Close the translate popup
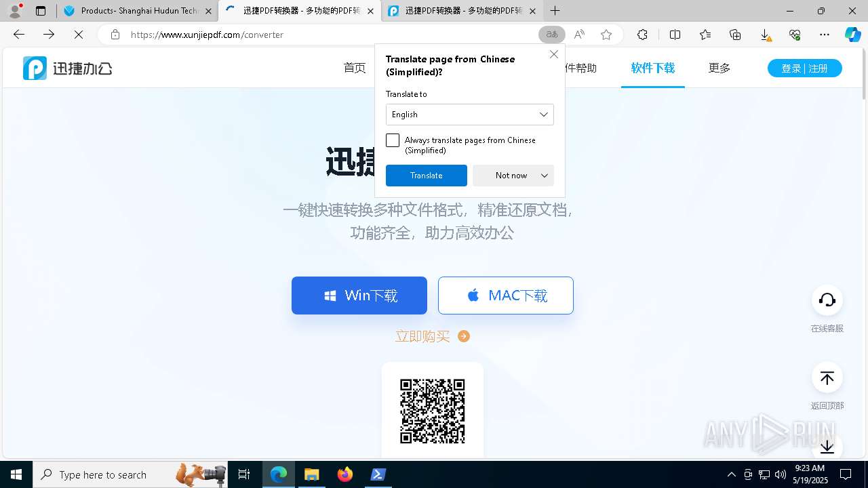Screen dimensions: 868x488 pyautogui.click(x=553, y=54)
